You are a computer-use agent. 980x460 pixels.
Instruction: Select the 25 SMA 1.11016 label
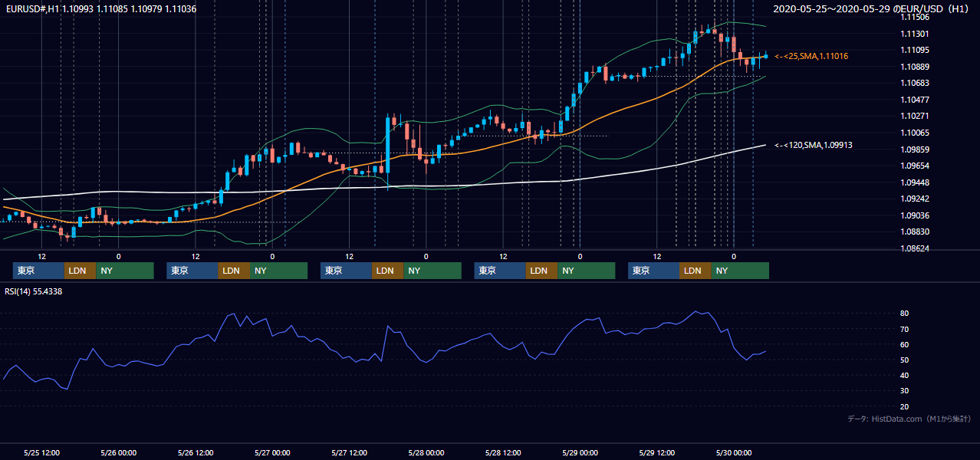tap(811, 56)
